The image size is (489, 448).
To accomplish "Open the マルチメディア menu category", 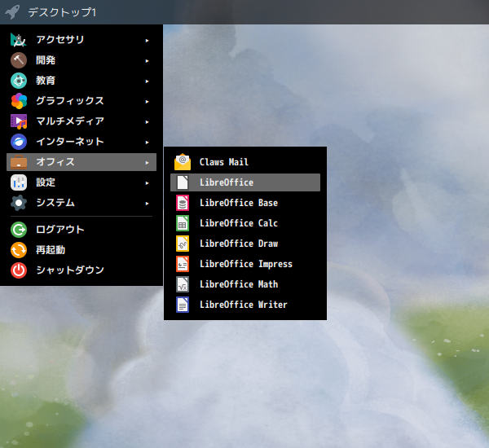I will coord(81,121).
